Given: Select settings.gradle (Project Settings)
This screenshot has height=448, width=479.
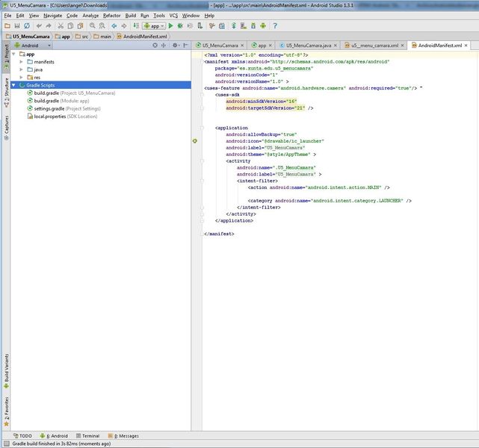Looking at the screenshot, I should pyautogui.click(x=64, y=109).
